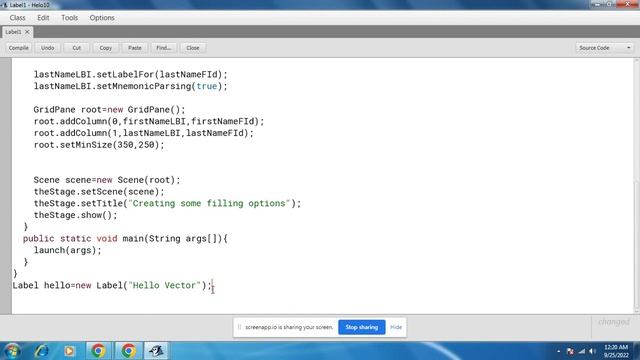Open the Tools menu
This screenshot has height=360, width=640.
[x=69, y=18]
